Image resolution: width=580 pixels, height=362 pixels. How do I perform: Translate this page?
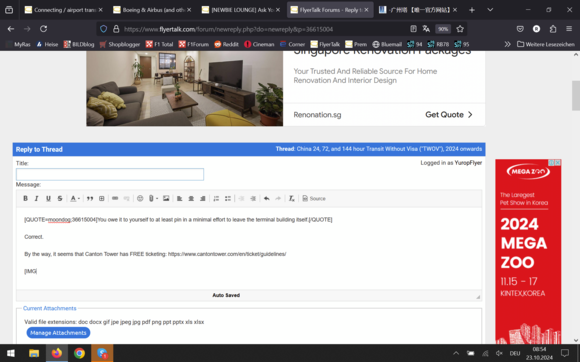tap(426, 29)
